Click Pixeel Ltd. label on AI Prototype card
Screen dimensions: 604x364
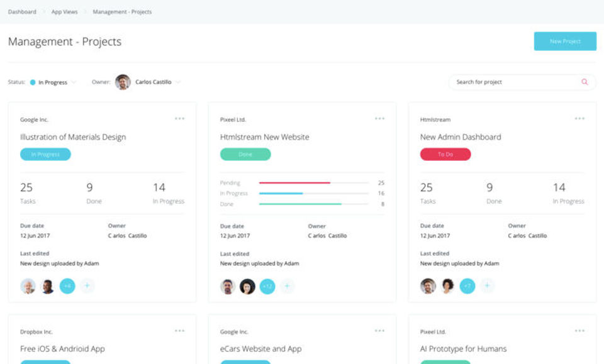pyautogui.click(x=433, y=332)
